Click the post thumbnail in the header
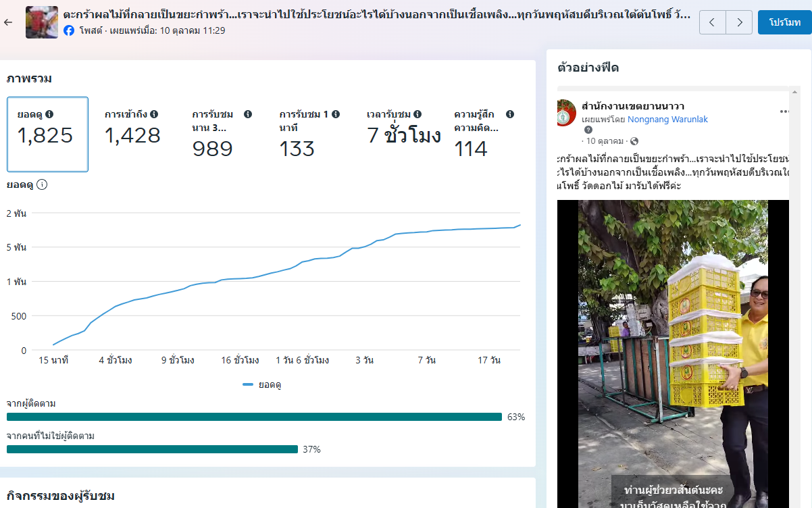This screenshot has height=508, width=812. click(42, 22)
